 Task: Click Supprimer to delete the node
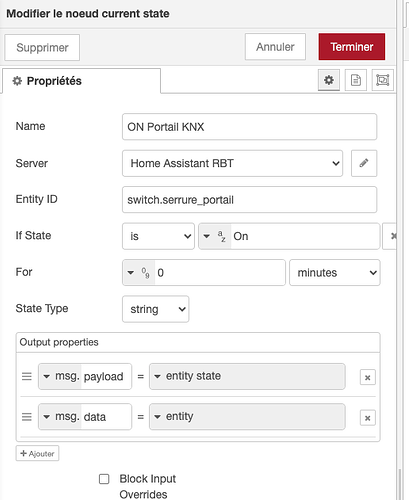tap(42, 47)
